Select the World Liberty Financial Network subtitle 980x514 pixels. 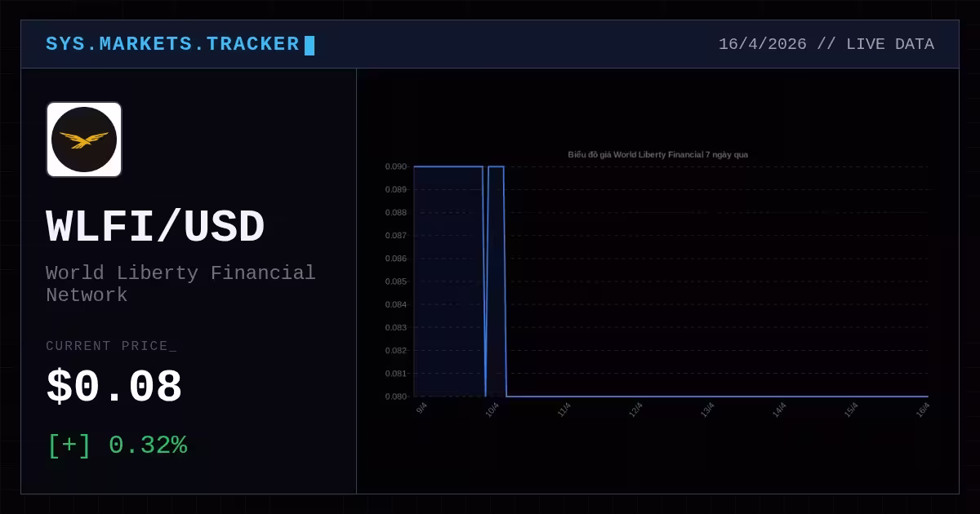coord(180,284)
